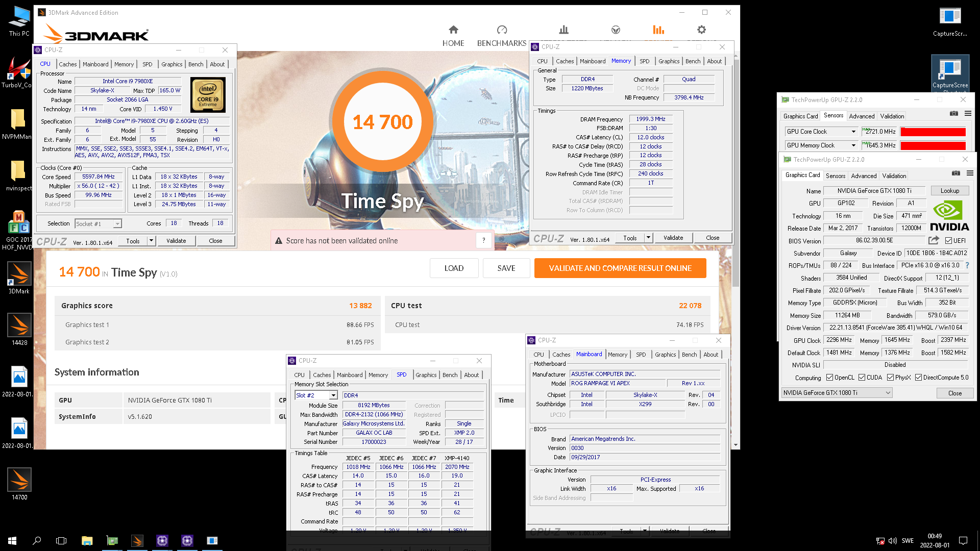The width and height of the screenshot is (980, 551).
Task: Click the GPU Memory Clock red sensor graph
Action: [933, 146]
